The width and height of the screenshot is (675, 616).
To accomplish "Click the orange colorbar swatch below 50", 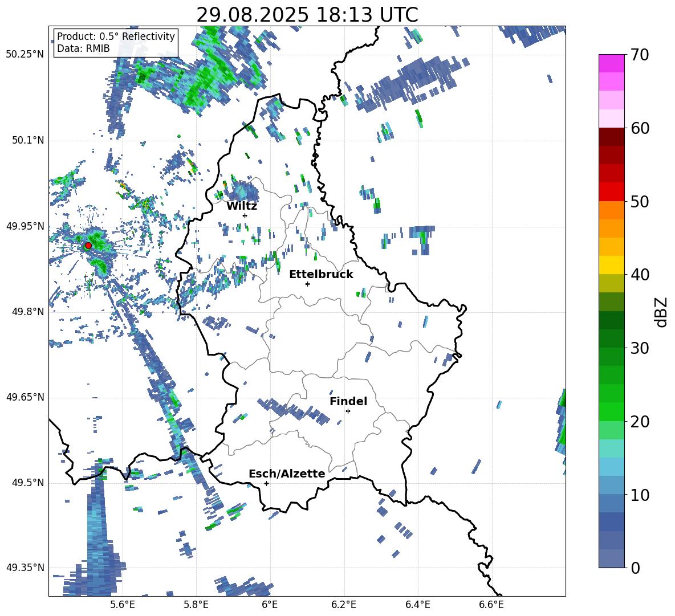I will [x=611, y=210].
